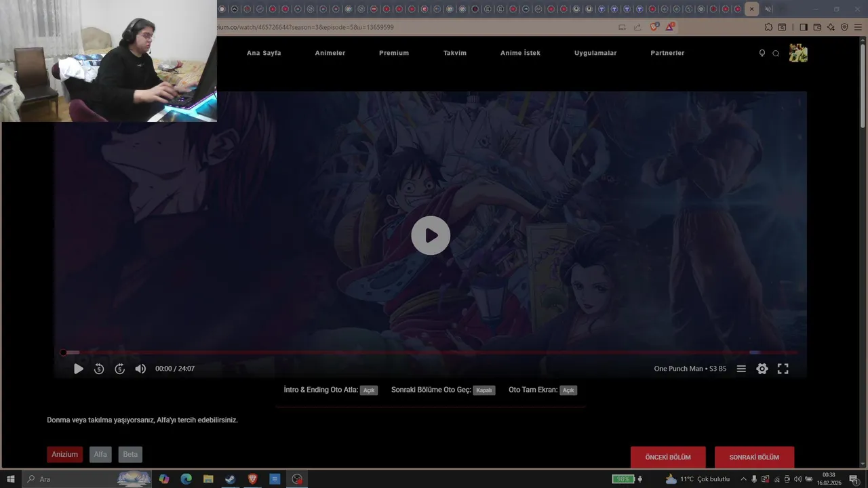The width and height of the screenshot is (868, 488).
Task: Open the Brave VPN shield icon
Action: (844, 27)
